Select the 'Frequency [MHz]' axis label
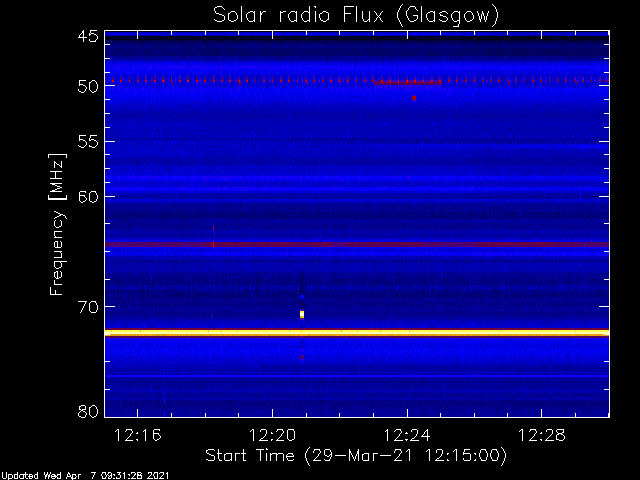This screenshot has height=480, width=640. pos(58,224)
